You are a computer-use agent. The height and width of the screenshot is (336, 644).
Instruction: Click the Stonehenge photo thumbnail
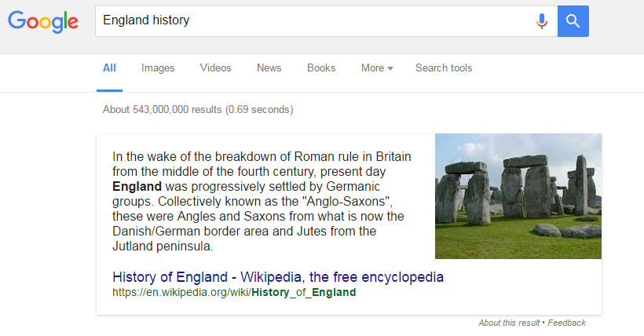518,196
